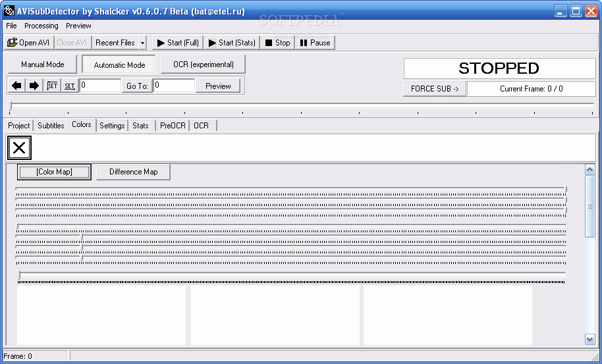Click the middle white preview panel
The height and width of the screenshot is (364, 602).
coord(275,315)
